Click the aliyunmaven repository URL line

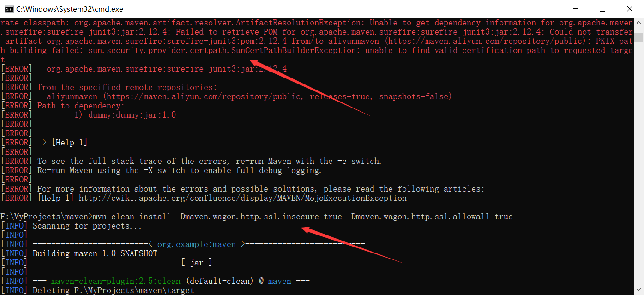(x=249, y=96)
